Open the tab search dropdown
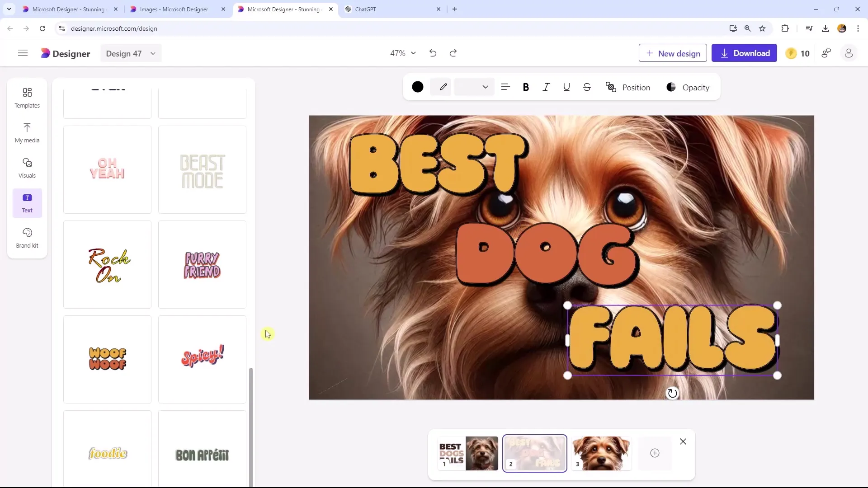The image size is (868, 488). 9,9
